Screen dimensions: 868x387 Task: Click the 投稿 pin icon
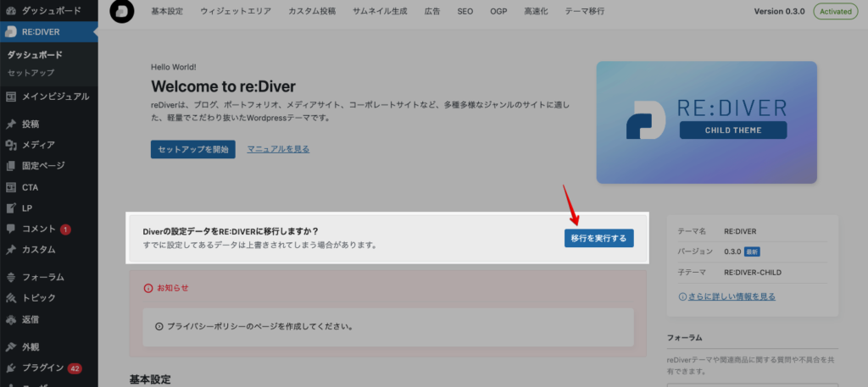(11, 124)
